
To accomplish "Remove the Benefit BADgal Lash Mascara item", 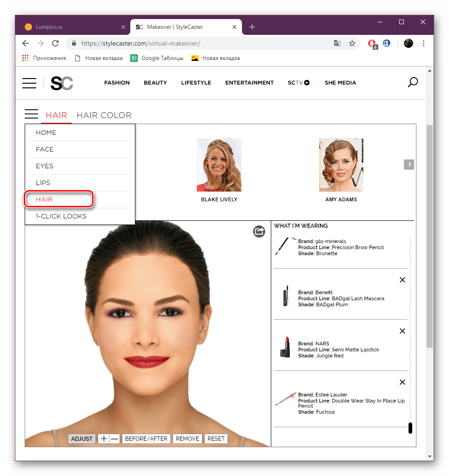I will (x=402, y=280).
